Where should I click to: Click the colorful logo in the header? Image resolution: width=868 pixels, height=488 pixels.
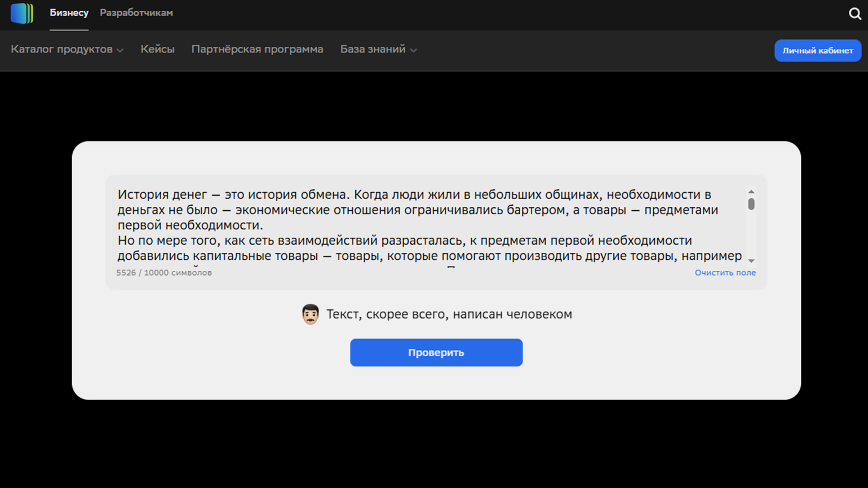pos(22,13)
